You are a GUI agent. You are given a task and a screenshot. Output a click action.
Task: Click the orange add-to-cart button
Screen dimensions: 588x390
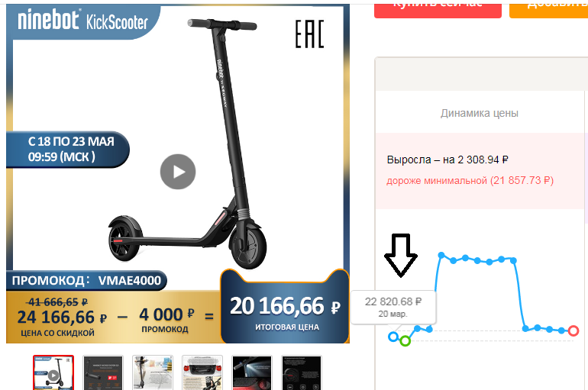pos(548,8)
